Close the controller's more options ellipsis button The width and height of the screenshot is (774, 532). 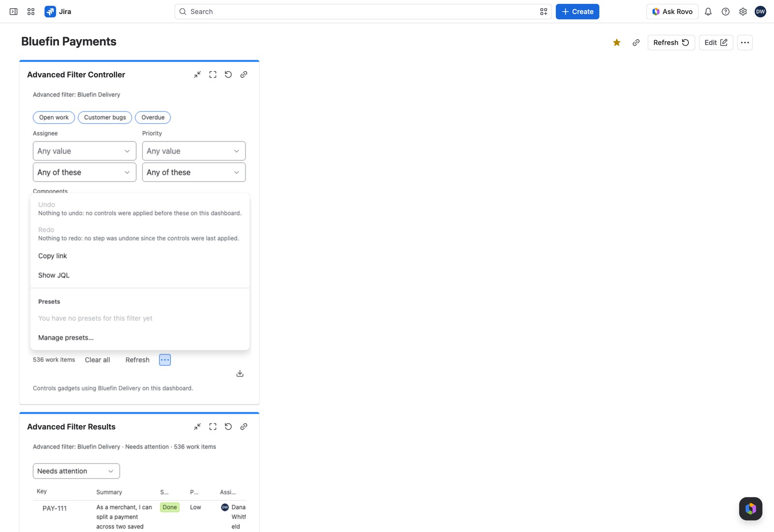point(165,360)
